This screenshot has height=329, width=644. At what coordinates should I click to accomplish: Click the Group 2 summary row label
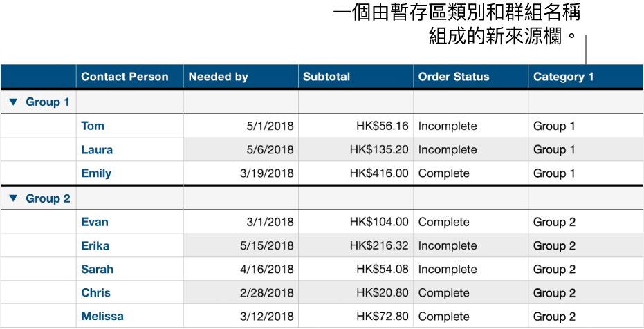[48, 199]
